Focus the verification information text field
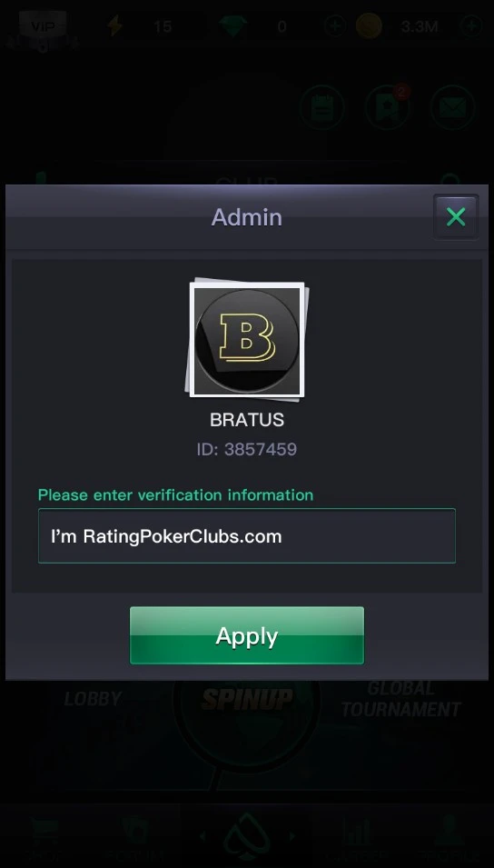 (x=247, y=536)
